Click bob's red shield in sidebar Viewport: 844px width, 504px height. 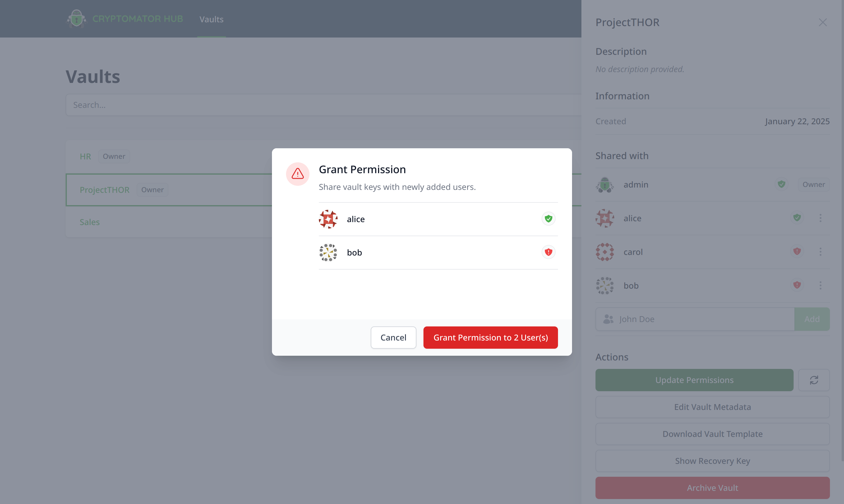click(797, 285)
